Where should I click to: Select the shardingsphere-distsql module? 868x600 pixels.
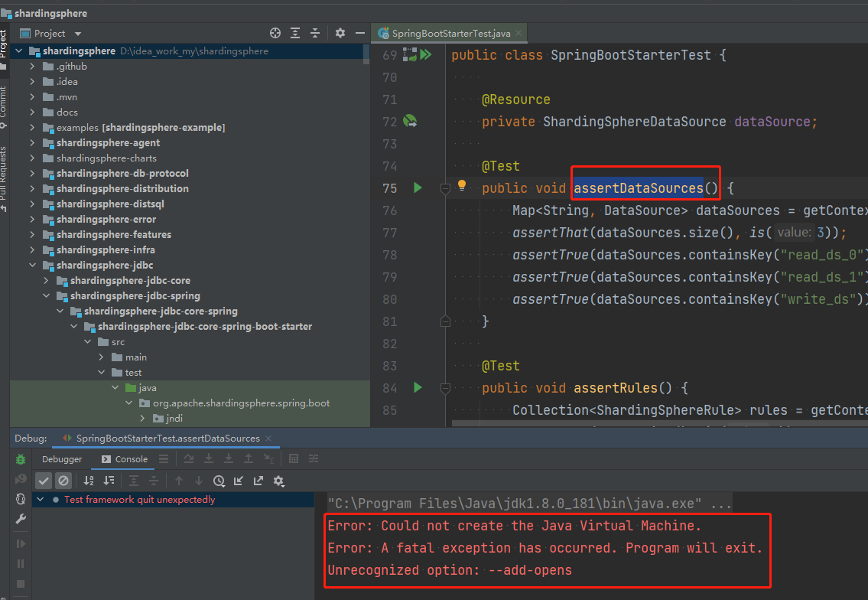[x=110, y=204]
